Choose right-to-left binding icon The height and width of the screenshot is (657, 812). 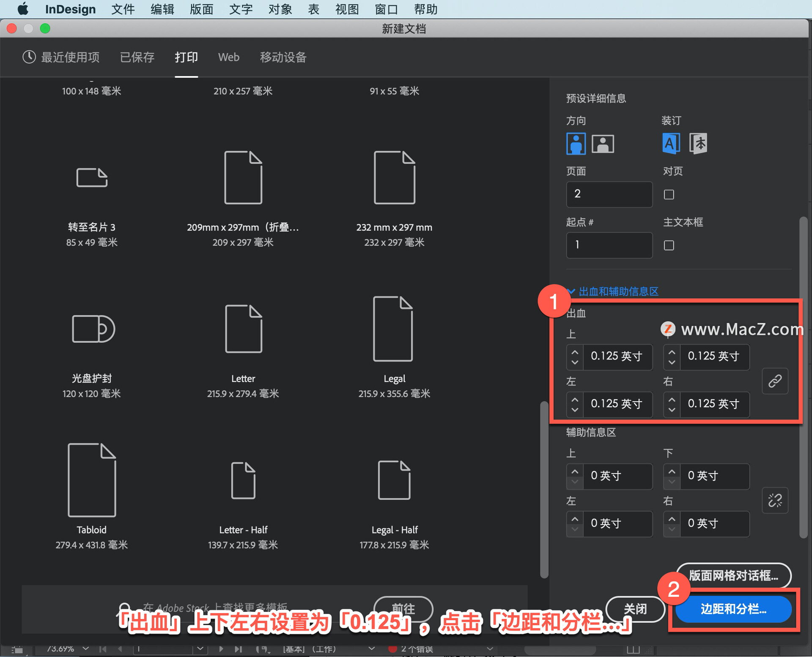[x=698, y=143]
